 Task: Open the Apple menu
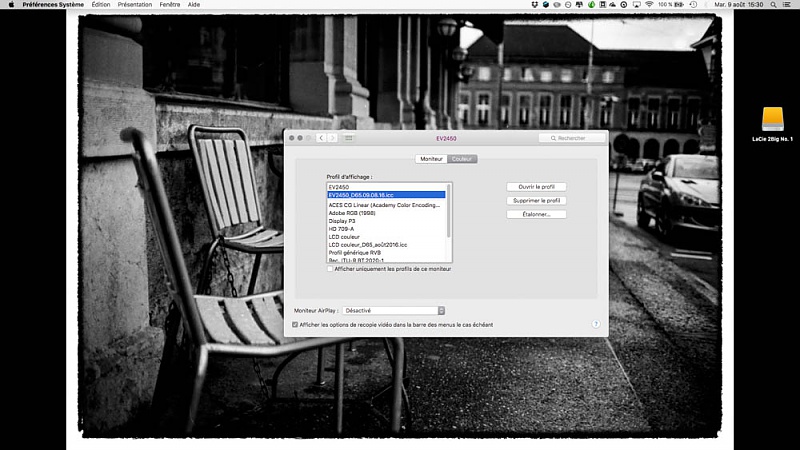(10, 5)
